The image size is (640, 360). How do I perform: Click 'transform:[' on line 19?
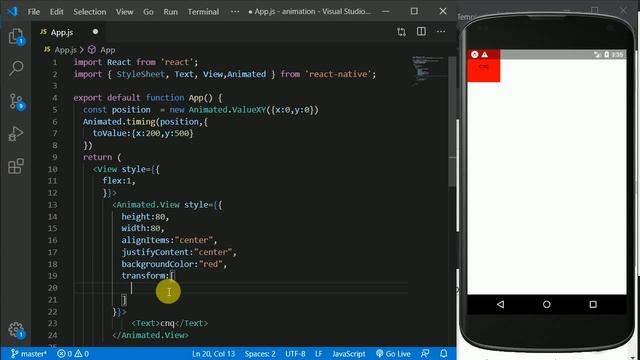click(148, 276)
